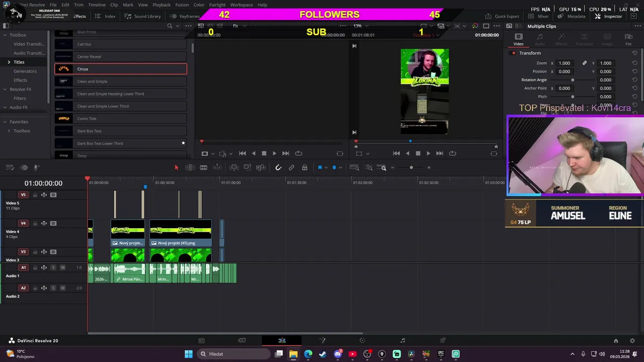
Task: Solo the Audio 1 track
Action: pyautogui.click(x=53, y=267)
